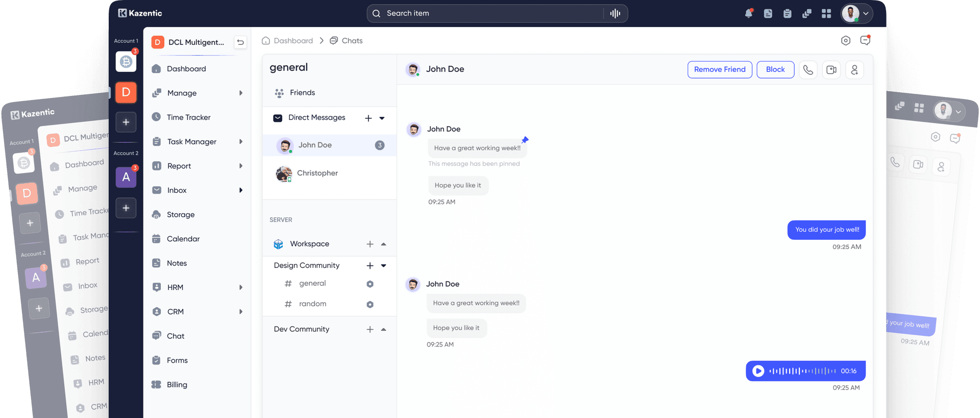Click the voice message waveform

point(802,371)
